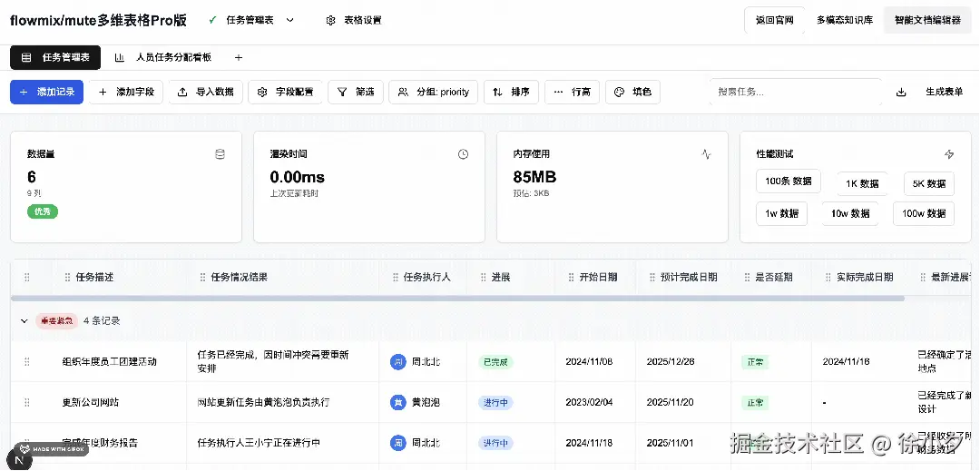Open the 智能文档编辑器 link
The height and width of the screenshot is (471, 980).
(927, 20)
